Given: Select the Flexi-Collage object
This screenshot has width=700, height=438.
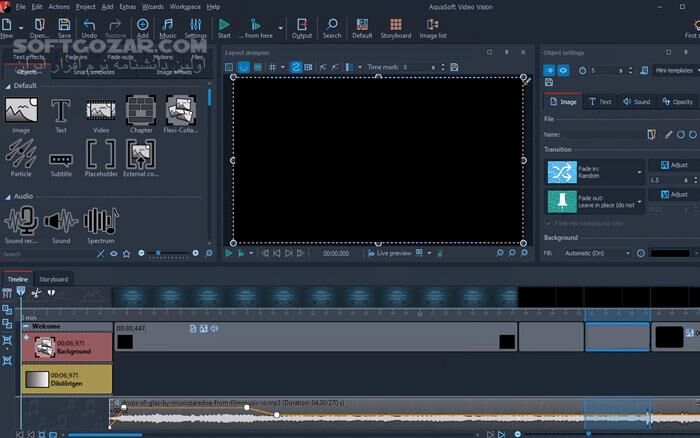Looking at the screenshot, I should coord(180,114).
